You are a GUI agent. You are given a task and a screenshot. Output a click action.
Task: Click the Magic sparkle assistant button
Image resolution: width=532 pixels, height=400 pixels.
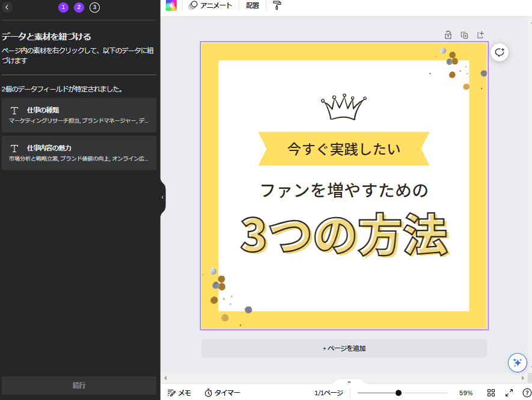tap(517, 363)
